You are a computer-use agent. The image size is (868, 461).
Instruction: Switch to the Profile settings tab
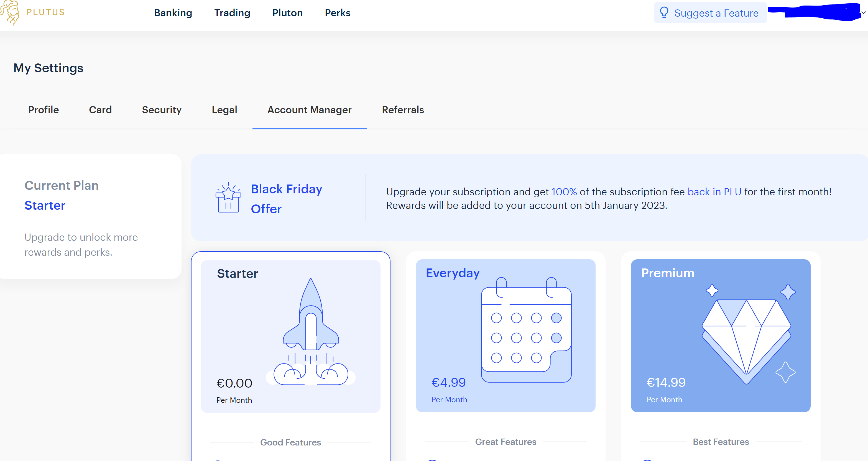(44, 110)
